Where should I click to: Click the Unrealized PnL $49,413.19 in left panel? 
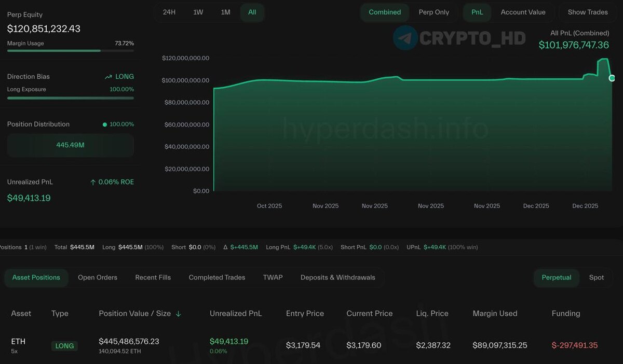click(29, 198)
